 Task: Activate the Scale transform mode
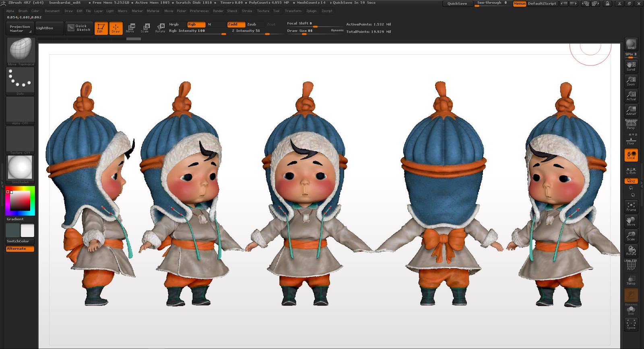click(x=145, y=28)
